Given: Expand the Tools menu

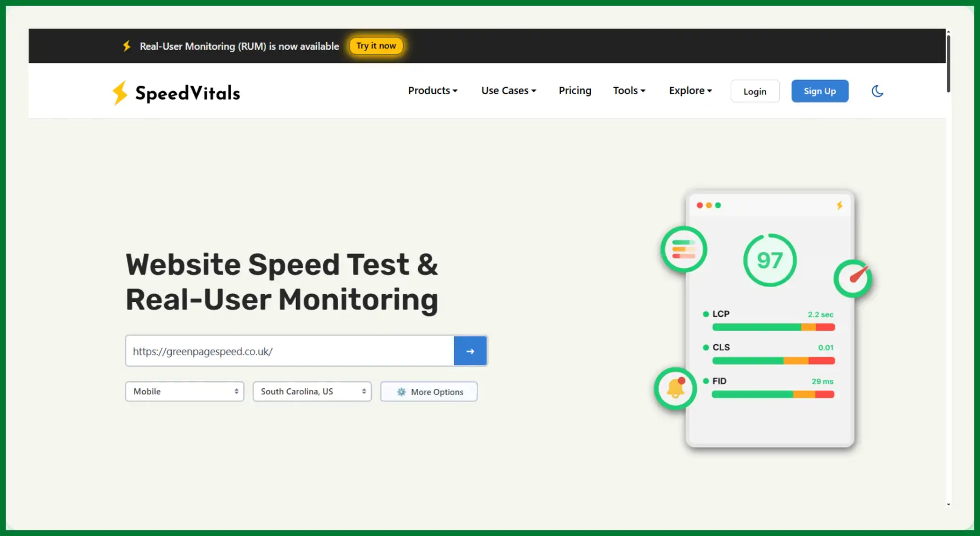Looking at the screenshot, I should pyautogui.click(x=629, y=90).
